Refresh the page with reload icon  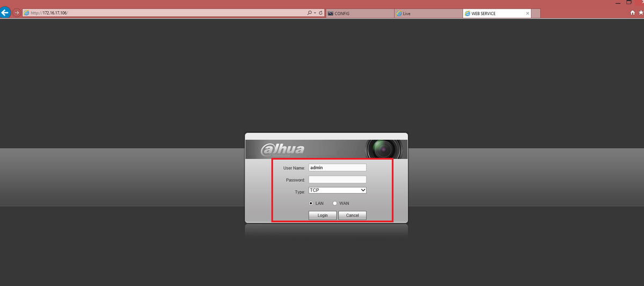pyautogui.click(x=320, y=13)
